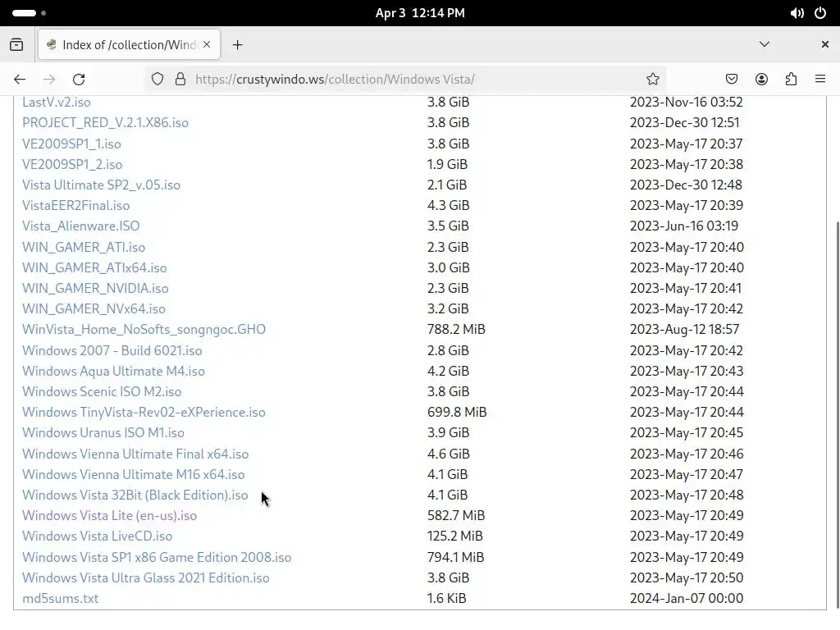This screenshot has height=630, width=840.
Task: Open a new browser tab
Action: [238, 45]
